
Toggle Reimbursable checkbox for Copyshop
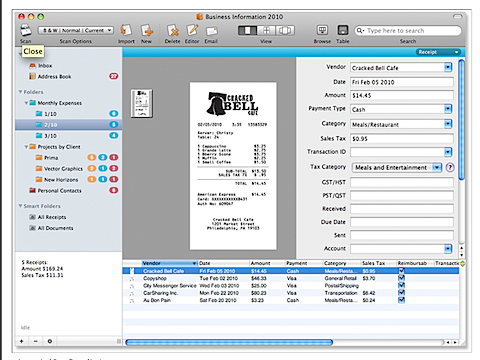tap(401, 278)
